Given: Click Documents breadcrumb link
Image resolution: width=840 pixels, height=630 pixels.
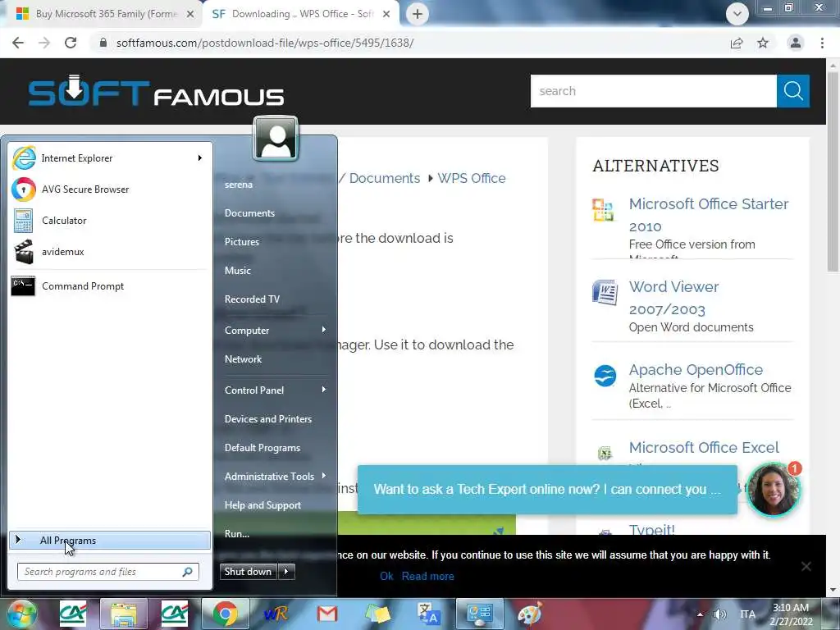Looking at the screenshot, I should pyautogui.click(x=385, y=178).
